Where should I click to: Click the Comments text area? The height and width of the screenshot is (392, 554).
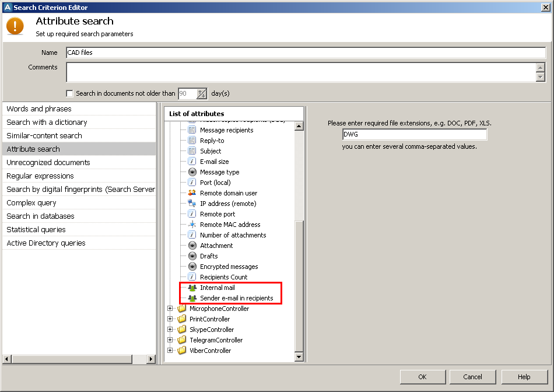(x=301, y=72)
